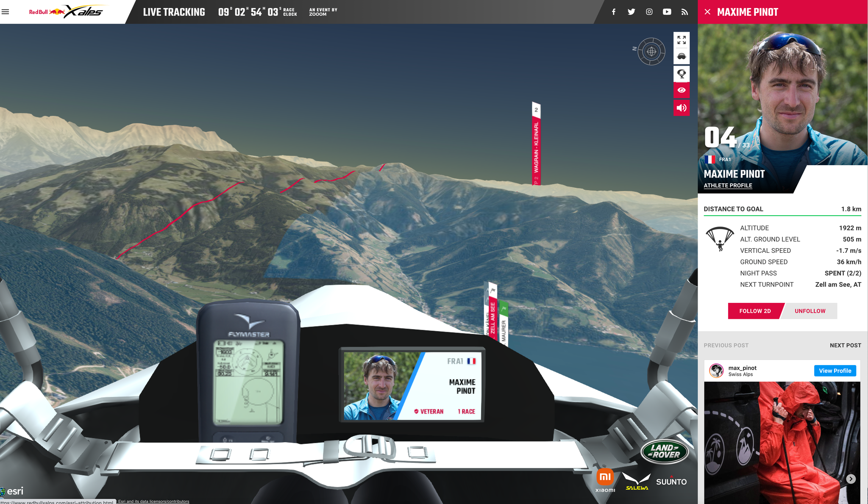Click the Distance to Goal value 1.8 km
The width and height of the screenshot is (868, 504).
pos(851,209)
